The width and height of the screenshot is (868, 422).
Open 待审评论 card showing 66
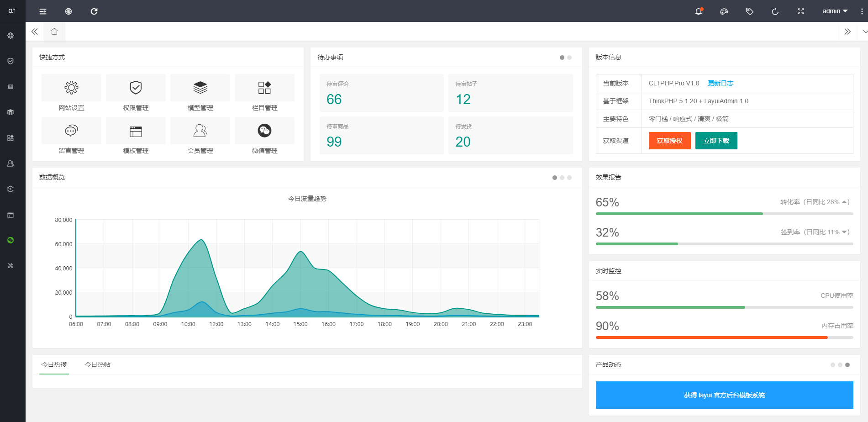381,93
